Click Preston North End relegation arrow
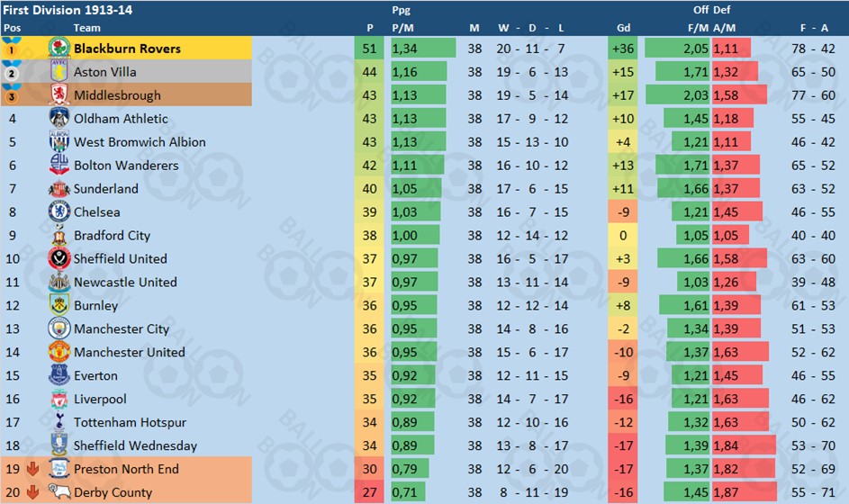This screenshot has width=849, height=504. pyautogui.click(x=32, y=469)
